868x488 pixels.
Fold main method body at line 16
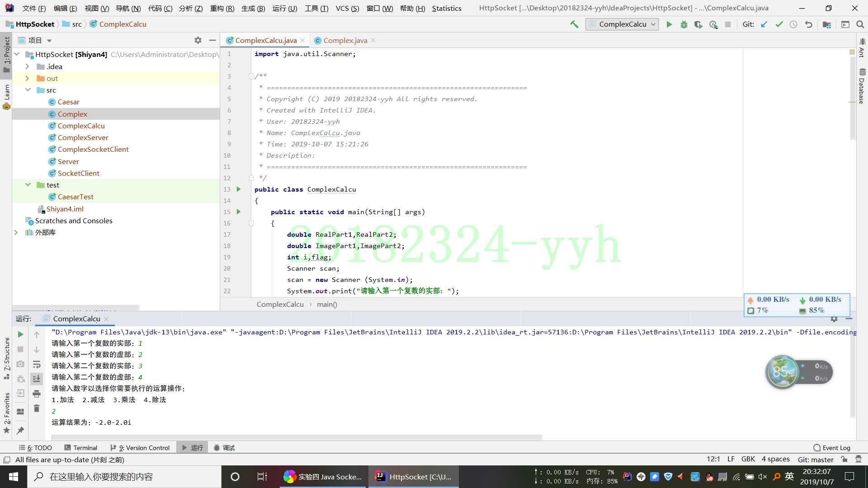click(x=251, y=223)
